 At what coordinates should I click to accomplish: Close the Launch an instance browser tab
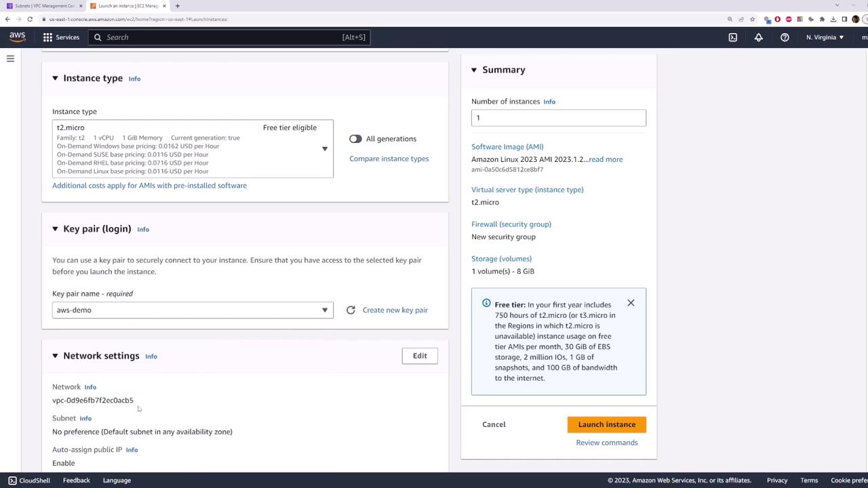pyautogui.click(x=164, y=6)
